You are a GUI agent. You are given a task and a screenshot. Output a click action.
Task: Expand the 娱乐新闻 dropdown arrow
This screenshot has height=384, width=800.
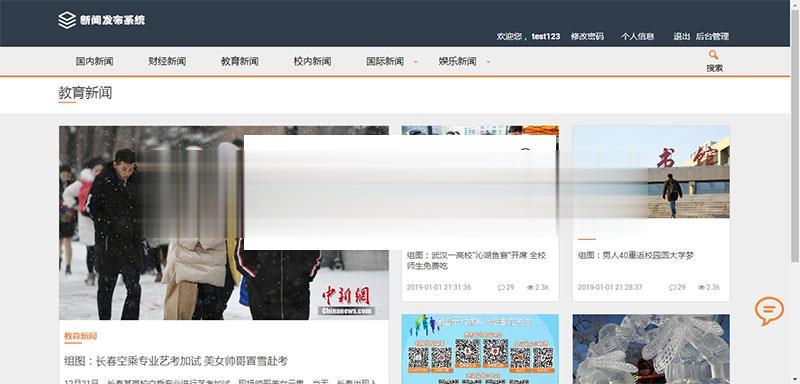point(488,62)
